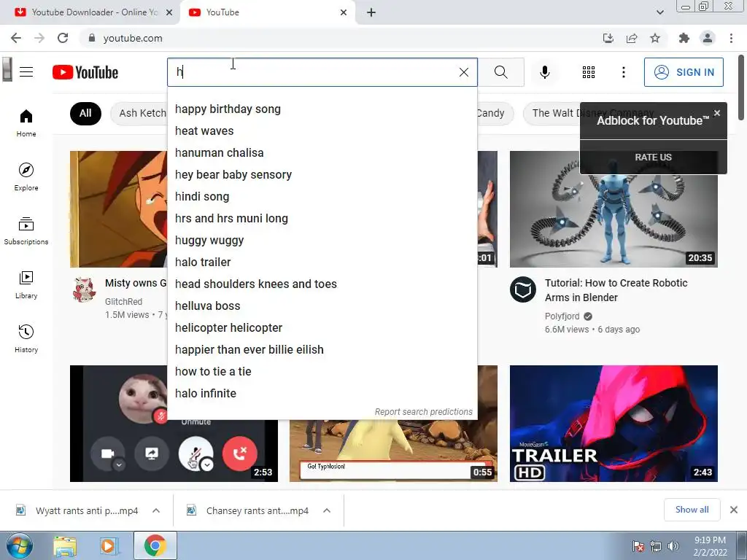Open the Windows Start button

pos(19,545)
